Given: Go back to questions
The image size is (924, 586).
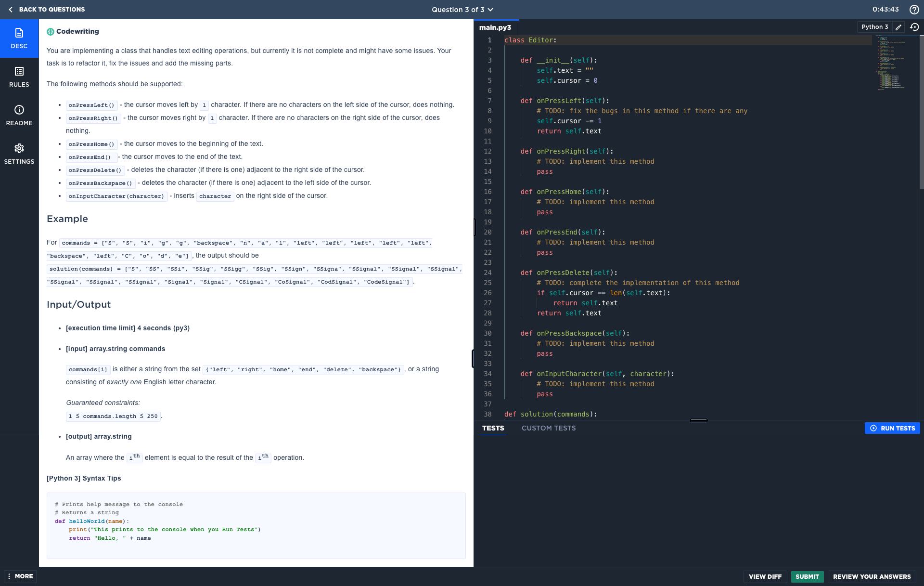Looking at the screenshot, I should pos(47,10).
